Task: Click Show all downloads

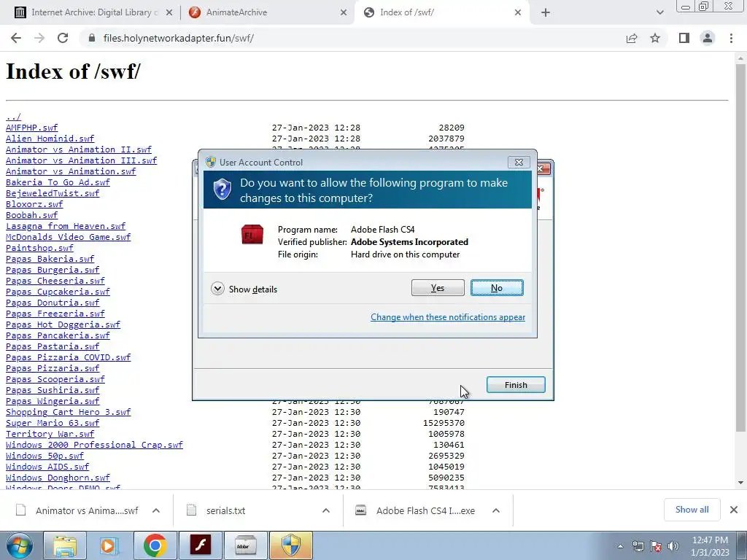Action: pyautogui.click(x=692, y=510)
